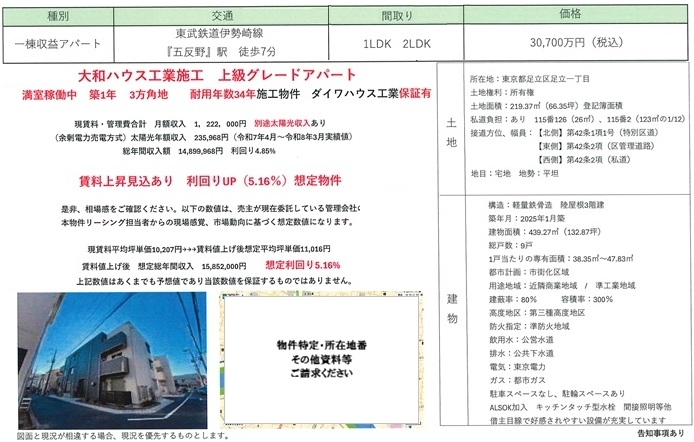The width and height of the screenshot is (694, 442).
Task: Click the 図面と現況が相違する場合 footnote
Action: 123,436
